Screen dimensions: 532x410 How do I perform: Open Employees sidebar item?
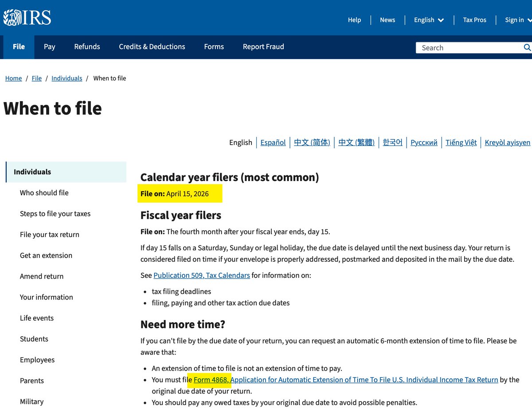point(37,359)
